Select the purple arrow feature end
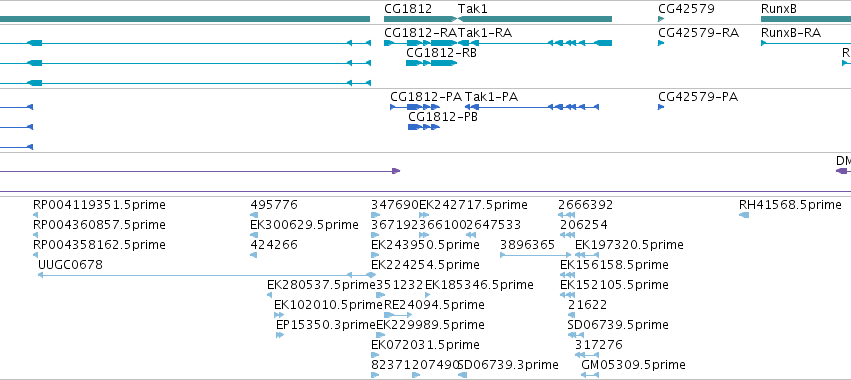The image size is (851, 380). tap(396, 171)
